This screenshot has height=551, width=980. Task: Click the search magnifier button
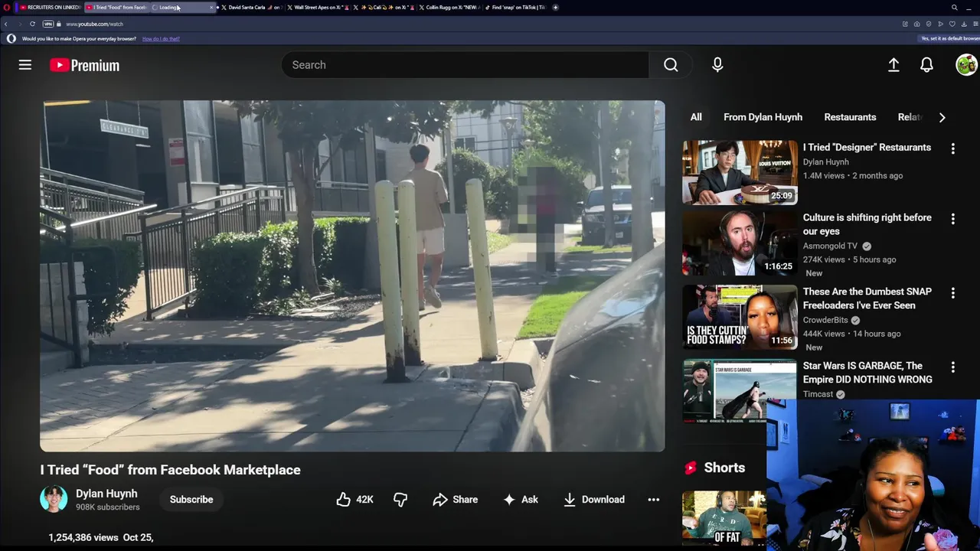671,65
